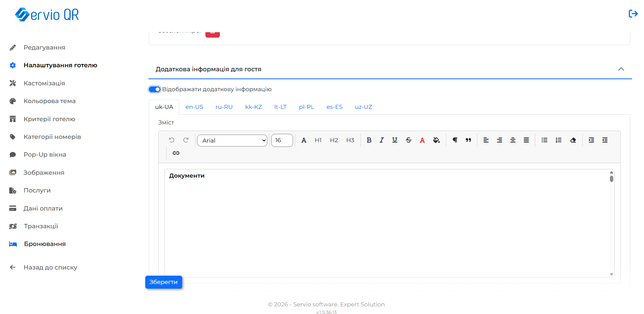The image size is (644, 314).
Task: Open the red text color picker
Action: [x=422, y=140]
